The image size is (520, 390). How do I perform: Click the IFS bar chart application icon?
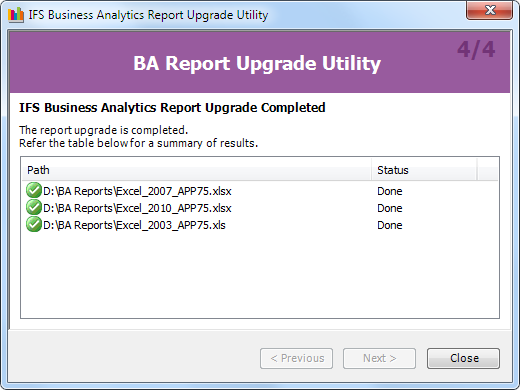(16, 15)
